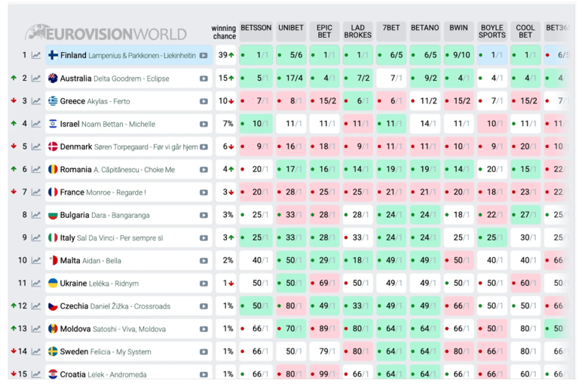
Task: Click Epic Bet odds 79/1 for Sweden
Action: tap(325, 352)
